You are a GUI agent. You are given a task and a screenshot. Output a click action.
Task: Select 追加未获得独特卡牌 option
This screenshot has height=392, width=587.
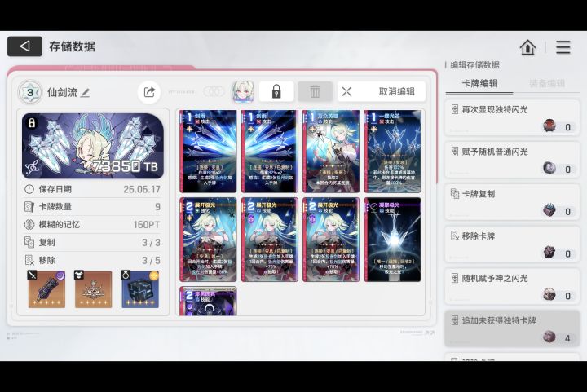(512, 328)
